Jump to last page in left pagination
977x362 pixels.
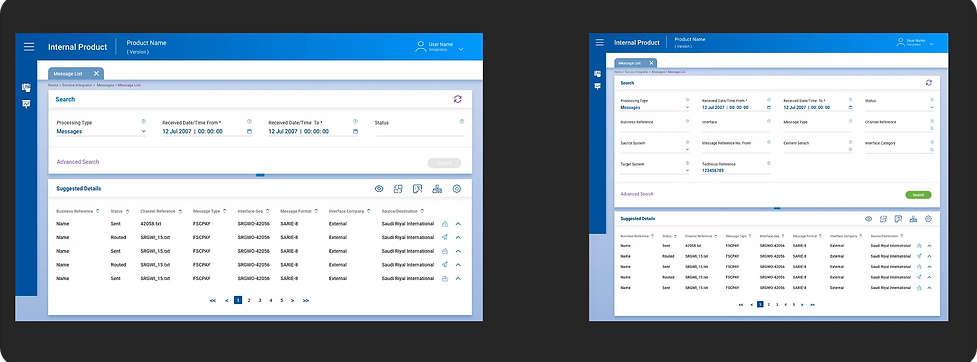coord(306,300)
